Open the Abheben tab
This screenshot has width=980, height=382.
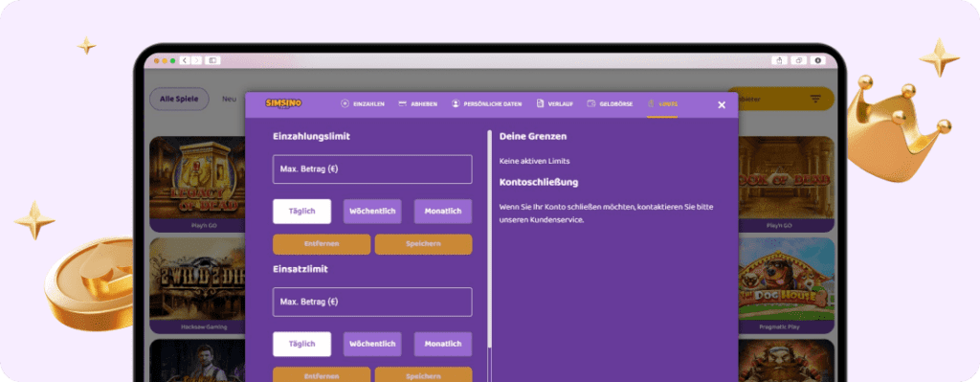pos(417,103)
